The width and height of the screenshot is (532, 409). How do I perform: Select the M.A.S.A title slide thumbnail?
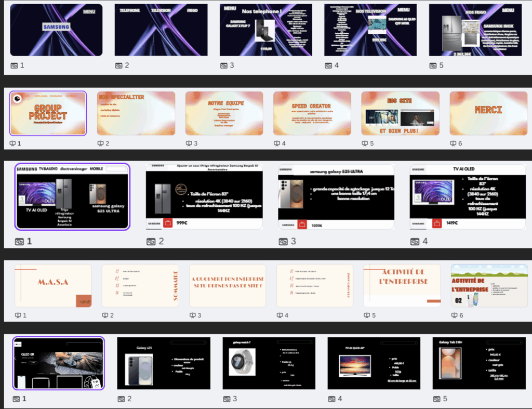point(53,285)
